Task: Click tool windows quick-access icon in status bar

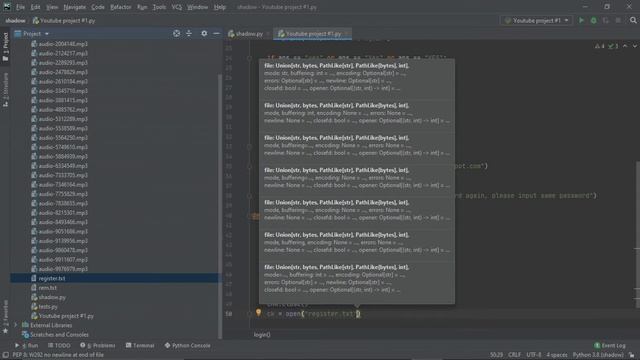Action: pos(5,355)
